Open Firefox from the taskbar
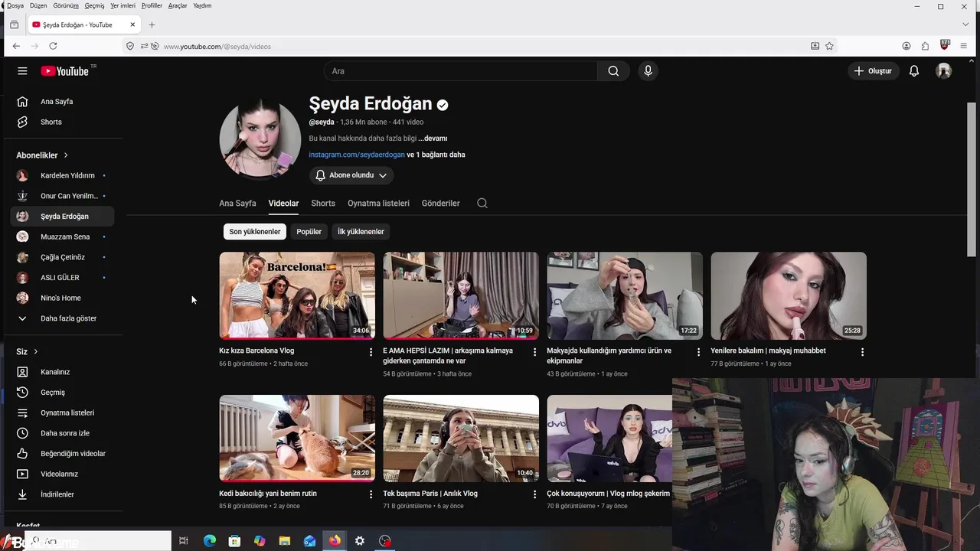 (x=335, y=540)
